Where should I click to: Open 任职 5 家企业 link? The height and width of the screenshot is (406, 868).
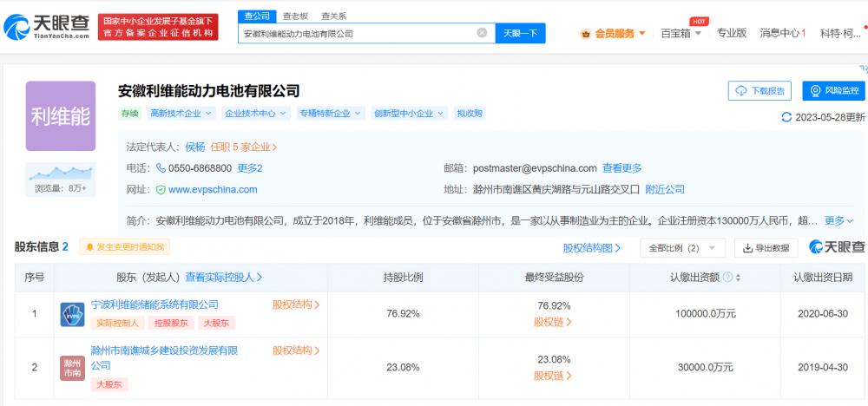(244, 147)
